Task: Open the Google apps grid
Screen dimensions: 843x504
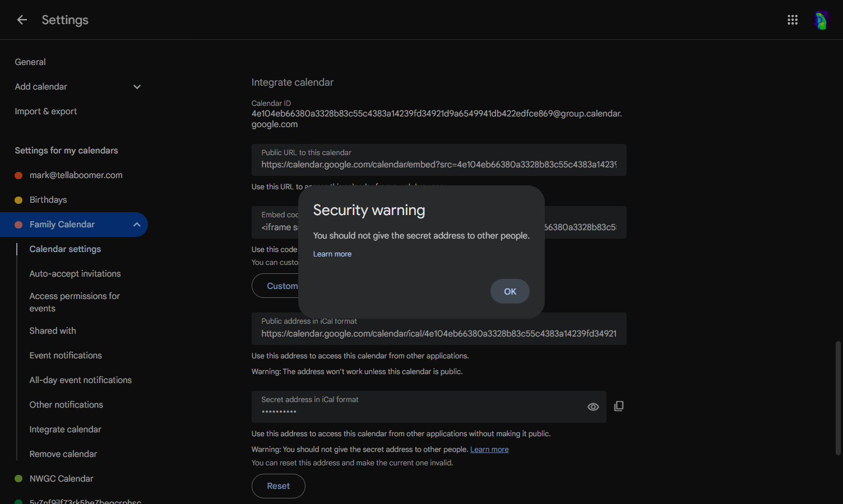Action: point(793,20)
